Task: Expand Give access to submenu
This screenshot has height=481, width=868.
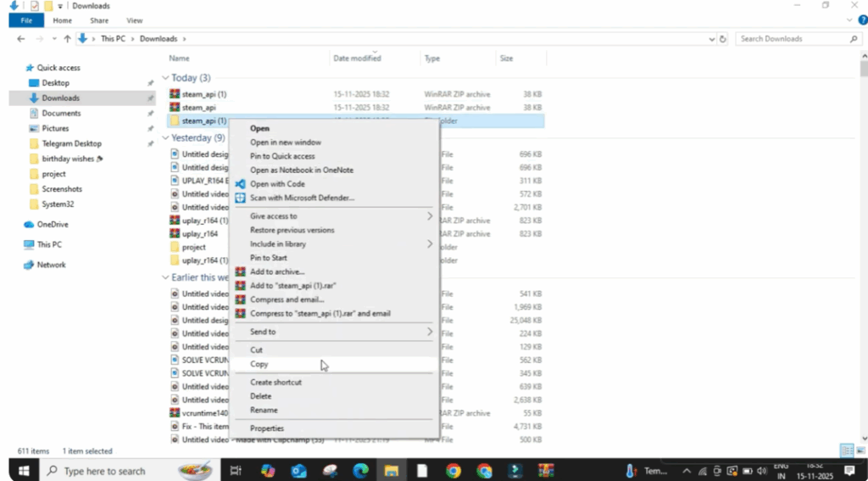Action: pyautogui.click(x=429, y=216)
